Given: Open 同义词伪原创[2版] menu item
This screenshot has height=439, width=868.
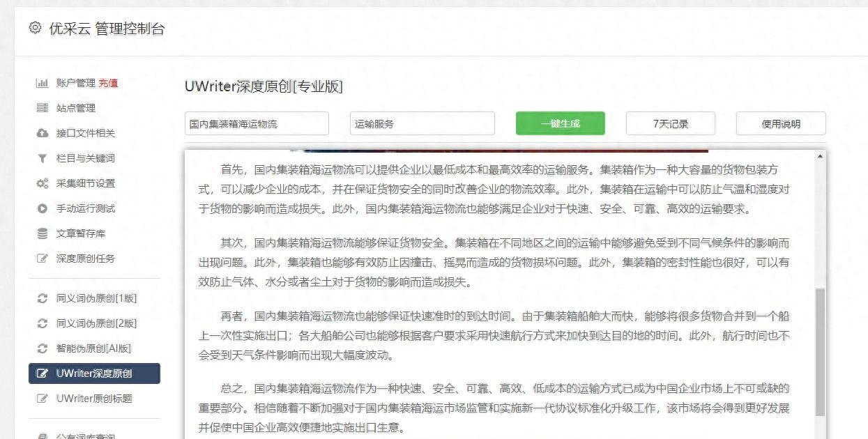Looking at the screenshot, I should point(96,323).
